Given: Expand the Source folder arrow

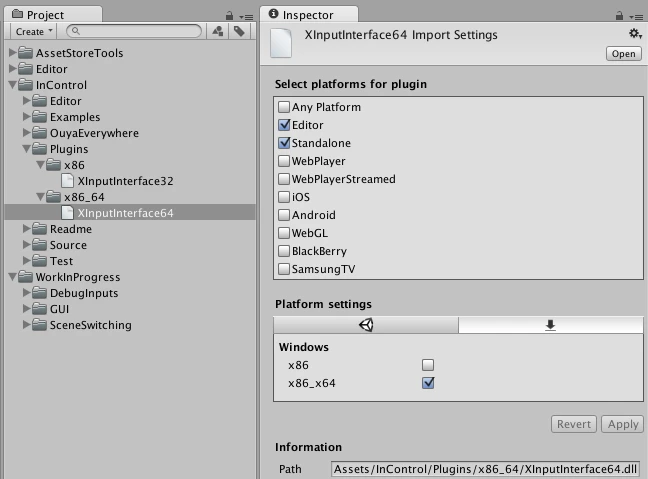Looking at the screenshot, I should click(x=26, y=245).
